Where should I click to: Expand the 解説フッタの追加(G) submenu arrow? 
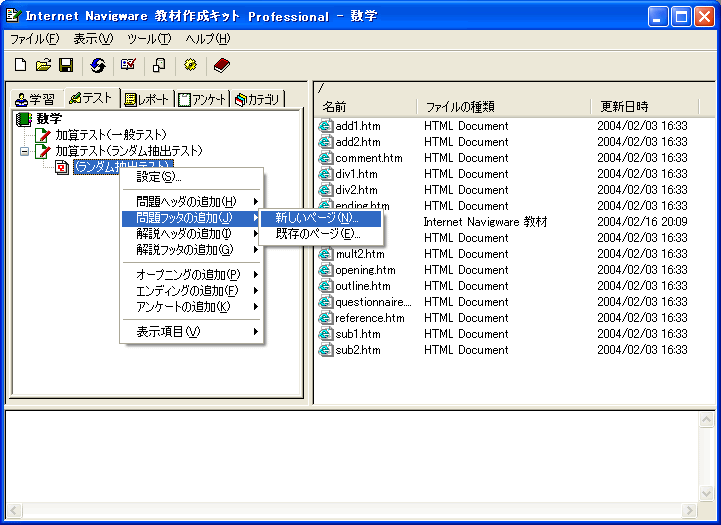[x=256, y=250]
